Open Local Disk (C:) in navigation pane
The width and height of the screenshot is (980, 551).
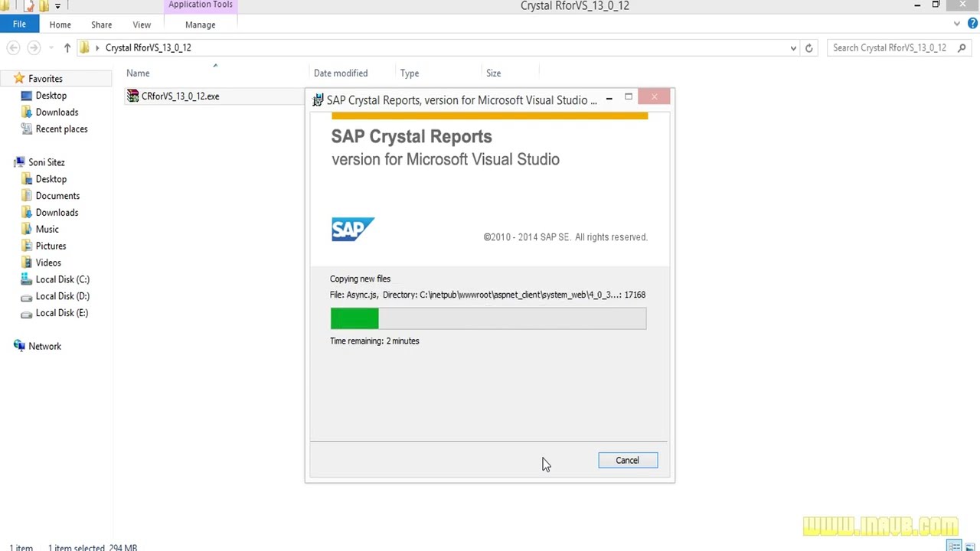point(62,279)
